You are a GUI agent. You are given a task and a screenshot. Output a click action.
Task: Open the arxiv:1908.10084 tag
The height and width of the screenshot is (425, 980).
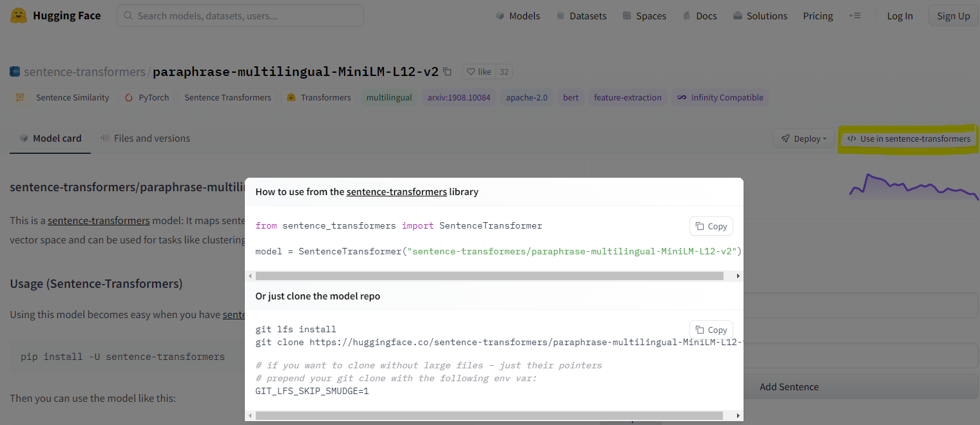click(459, 97)
